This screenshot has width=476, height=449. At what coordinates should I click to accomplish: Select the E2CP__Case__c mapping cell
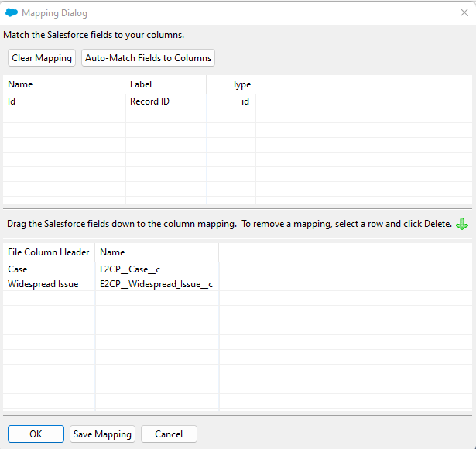(x=157, y=269)
